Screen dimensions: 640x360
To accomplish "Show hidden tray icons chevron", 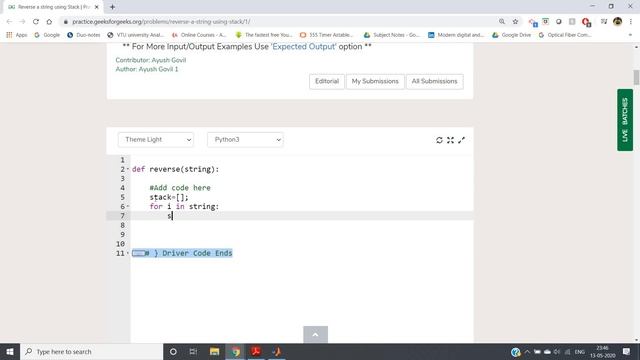I will pos(527,352).
